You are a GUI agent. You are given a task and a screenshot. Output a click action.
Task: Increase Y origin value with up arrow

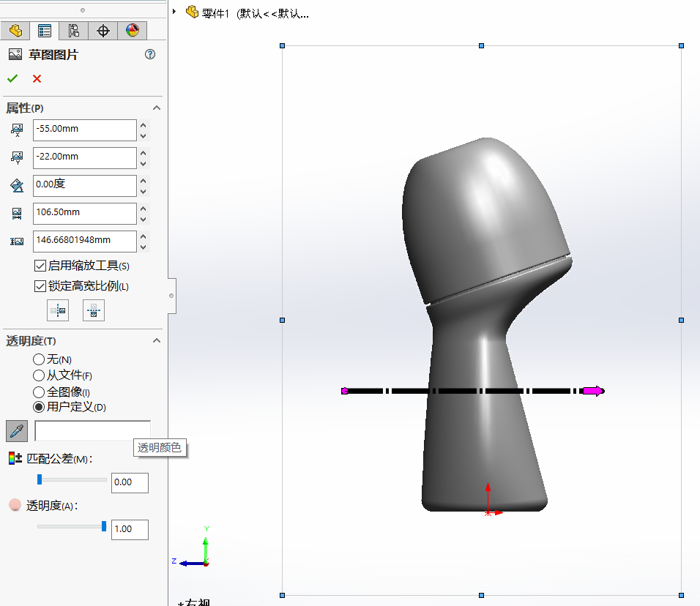[x=144, y=153]
